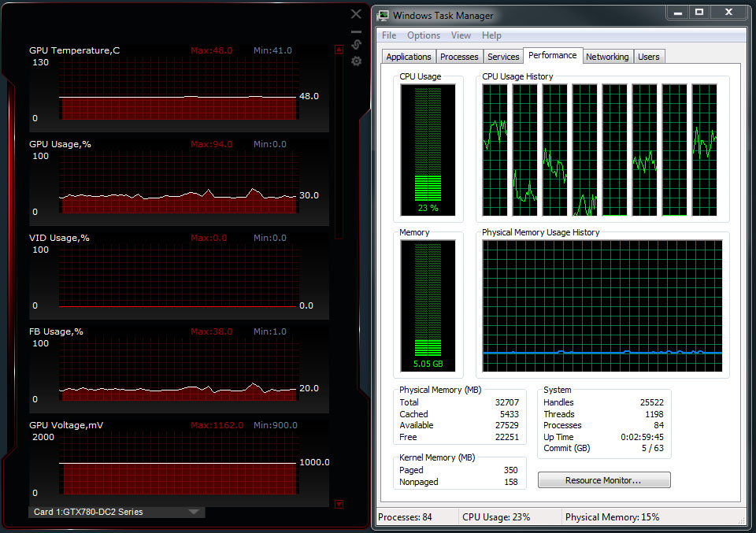This screenshot has width=756, height=533.
Task: Expand the Card 1:GTX780-DC2 Series dropdown
Action: pos(194,512)
